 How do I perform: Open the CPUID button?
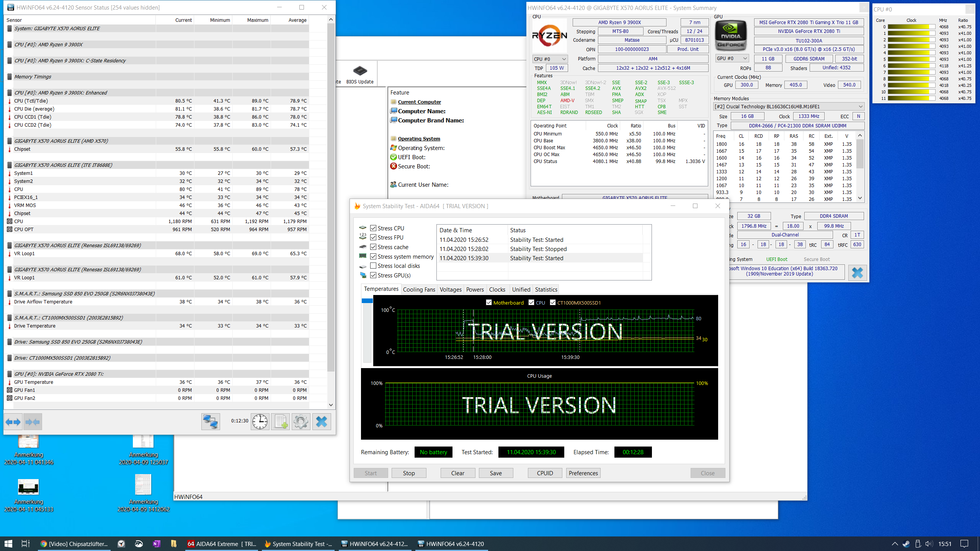click(545, 473)
